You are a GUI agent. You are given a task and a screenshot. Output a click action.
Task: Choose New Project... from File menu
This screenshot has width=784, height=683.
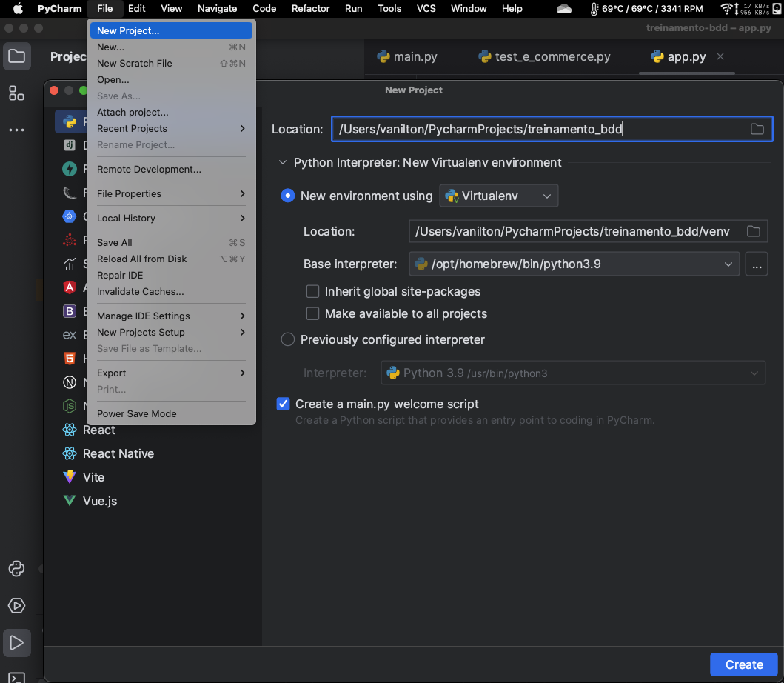pos(171,30)
